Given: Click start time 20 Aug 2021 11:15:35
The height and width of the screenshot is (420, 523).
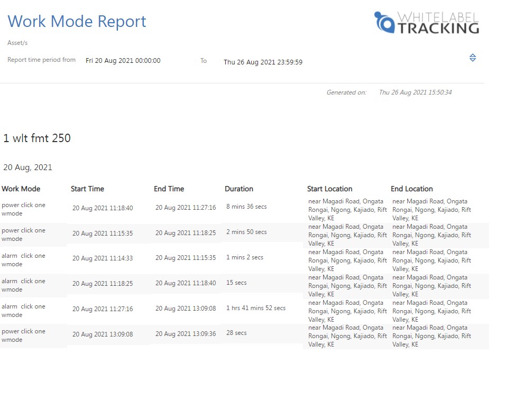Looking at the screenshot, I should [103, 234].
